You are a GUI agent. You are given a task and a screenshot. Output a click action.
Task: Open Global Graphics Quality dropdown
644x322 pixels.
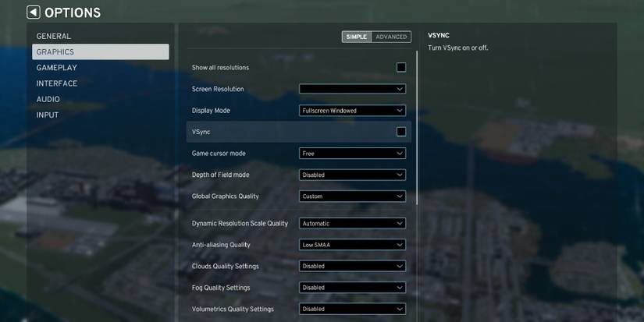click(352, 196)
